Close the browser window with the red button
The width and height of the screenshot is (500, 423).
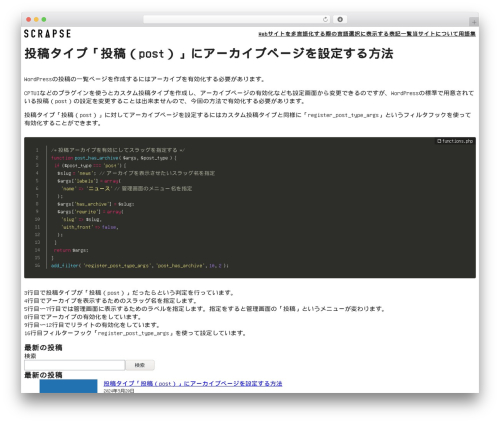pos(29,19)
